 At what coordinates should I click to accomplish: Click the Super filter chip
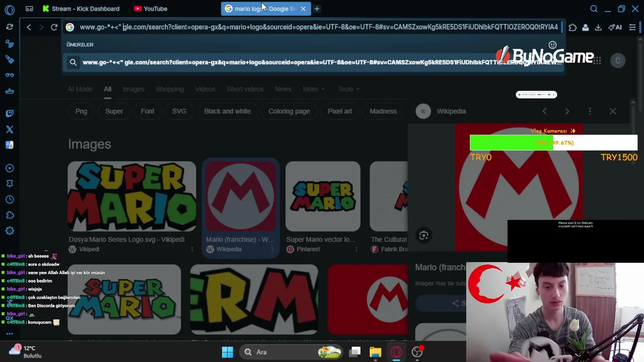(x=114, y=111)
